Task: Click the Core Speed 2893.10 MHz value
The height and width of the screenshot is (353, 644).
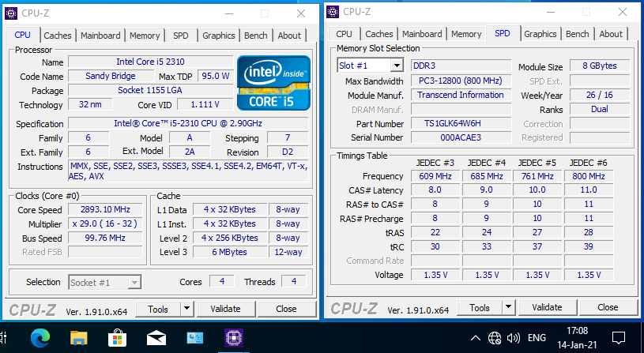Action: pyautogui.click(x=105, y=210)
